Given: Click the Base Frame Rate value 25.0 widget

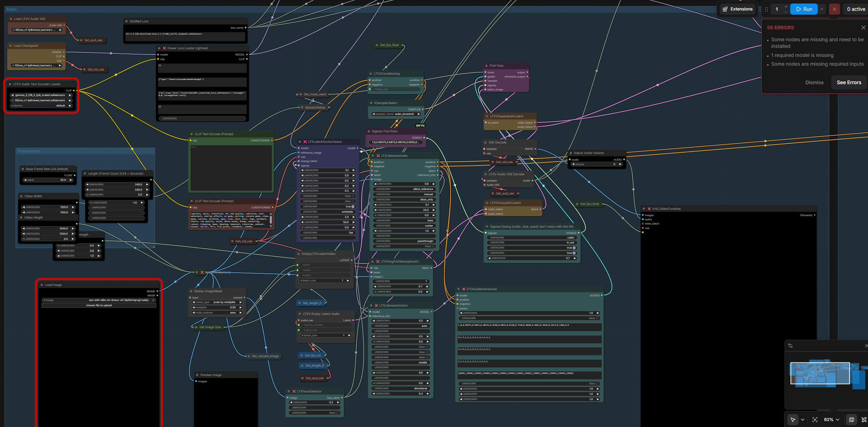Looking at the screenshot, I should tap(48, 180).
